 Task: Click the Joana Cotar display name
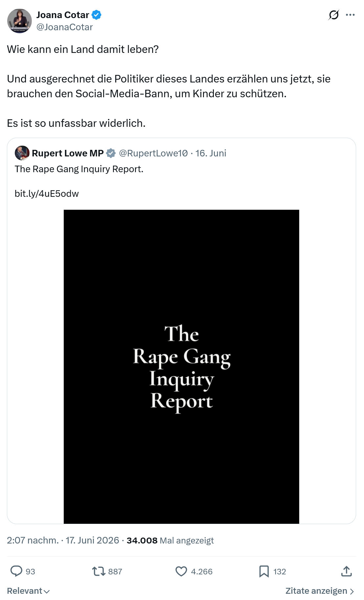coord(62,15)
